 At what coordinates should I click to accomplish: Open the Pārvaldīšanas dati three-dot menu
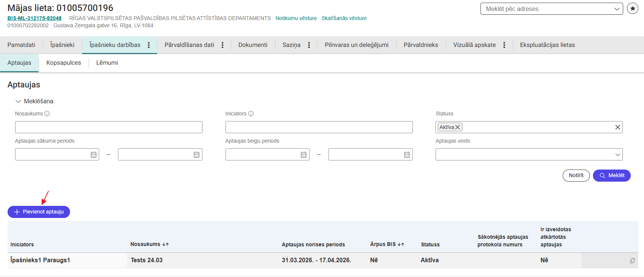pyautogui.click(x=222, y=45)
